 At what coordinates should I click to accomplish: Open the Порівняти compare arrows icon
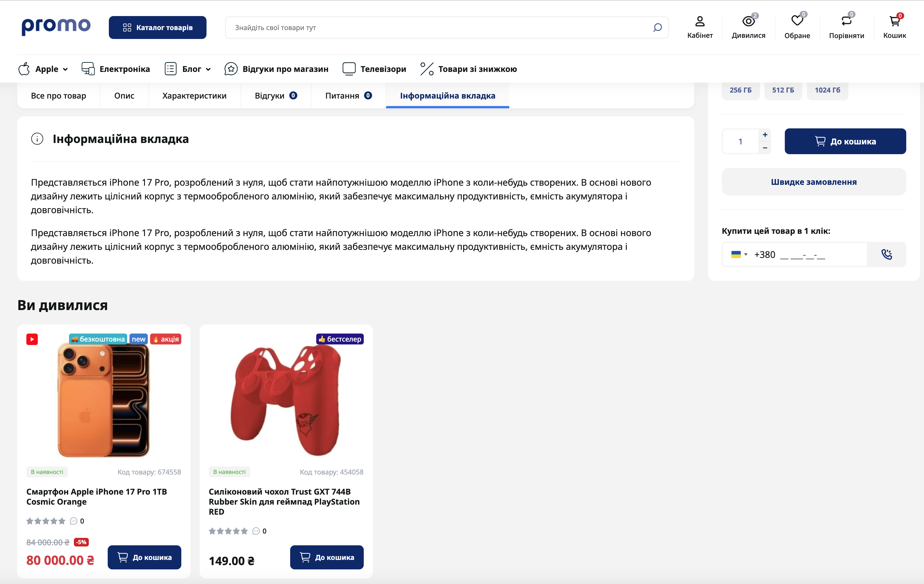tap(846, 21)
